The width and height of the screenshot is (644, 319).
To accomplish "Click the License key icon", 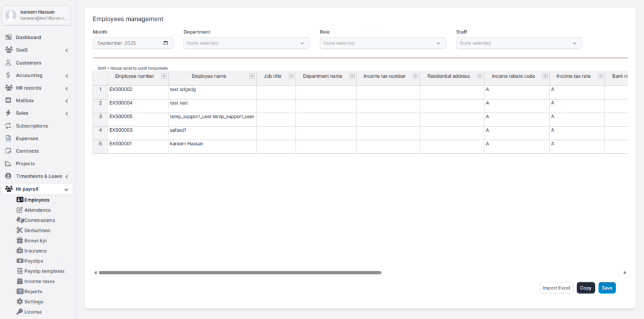I will (x=19, y=311).
